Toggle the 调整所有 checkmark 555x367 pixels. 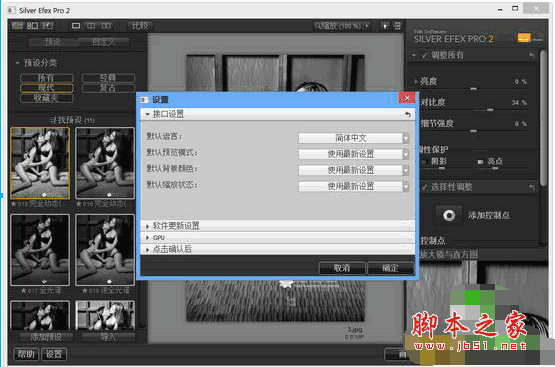click(424, 56)
